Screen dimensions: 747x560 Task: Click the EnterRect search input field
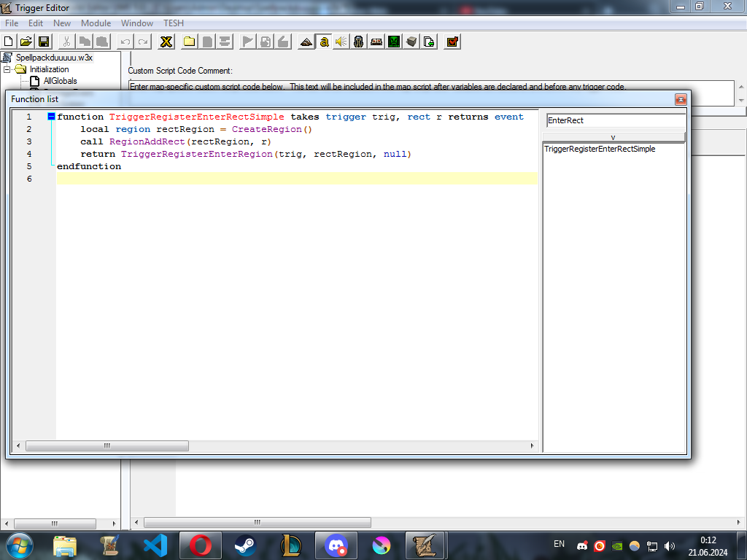[x=615, y=120]
